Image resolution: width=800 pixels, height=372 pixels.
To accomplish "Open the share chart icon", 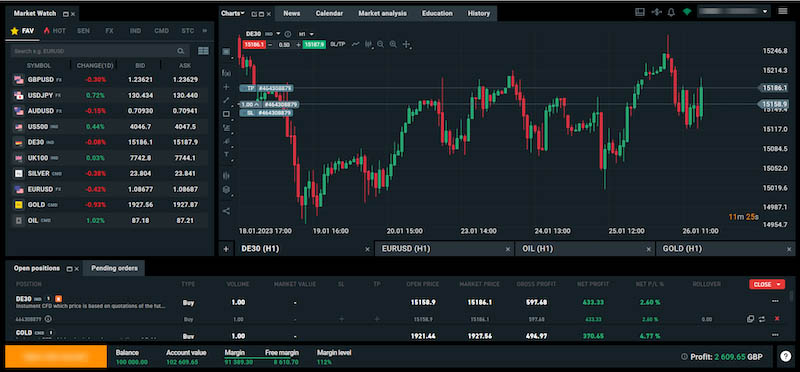I will point(227,211).
